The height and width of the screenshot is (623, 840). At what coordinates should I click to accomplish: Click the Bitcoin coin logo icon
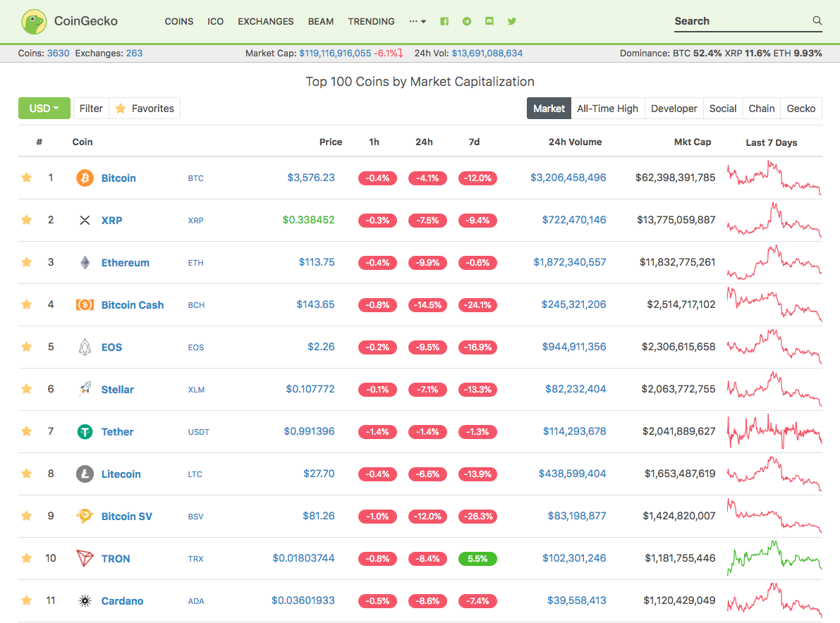[85, 178]
